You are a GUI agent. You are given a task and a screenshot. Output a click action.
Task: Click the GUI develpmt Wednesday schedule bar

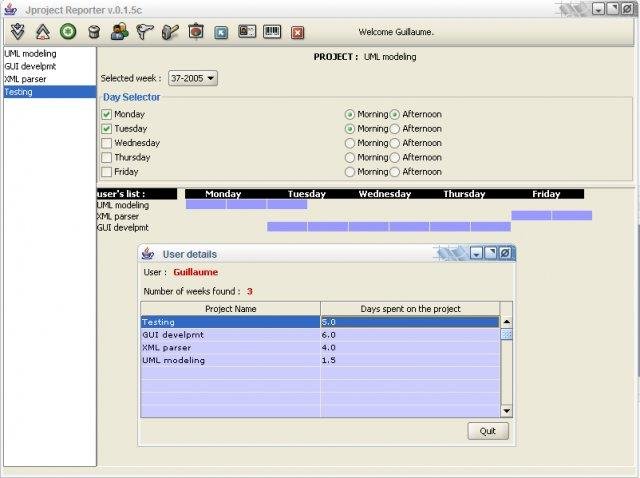(x=389, y=227)
